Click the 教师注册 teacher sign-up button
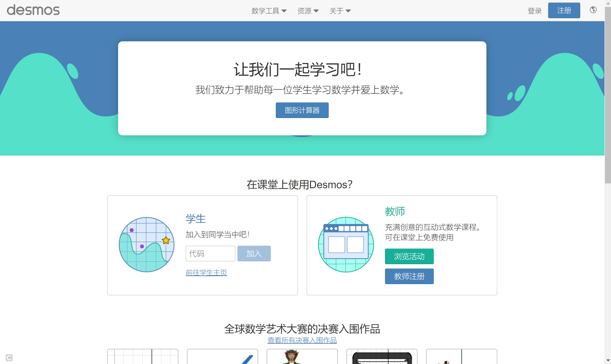Screen dimensions: 611x364 click(409, 276)
